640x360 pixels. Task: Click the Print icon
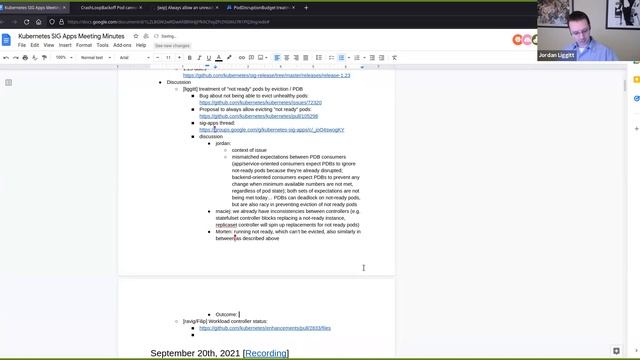[x=25, y=58]
